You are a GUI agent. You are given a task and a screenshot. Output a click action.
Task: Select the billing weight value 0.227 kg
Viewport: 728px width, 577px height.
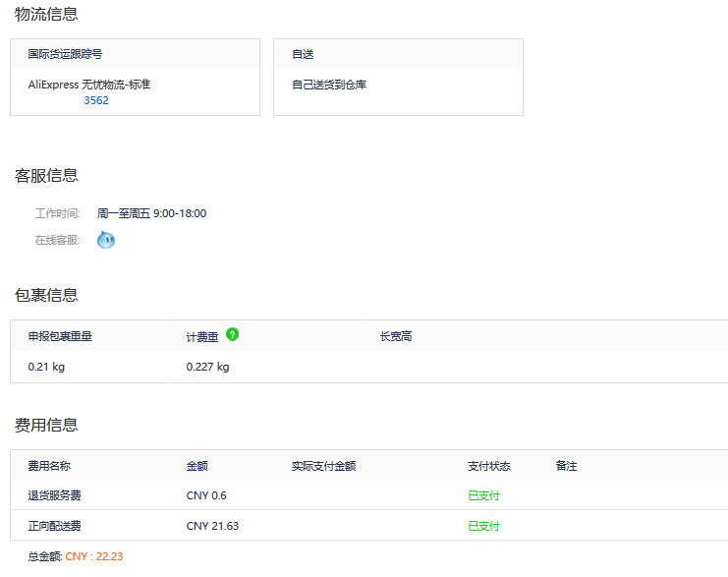pyautogui.click(x=207, y=367)
